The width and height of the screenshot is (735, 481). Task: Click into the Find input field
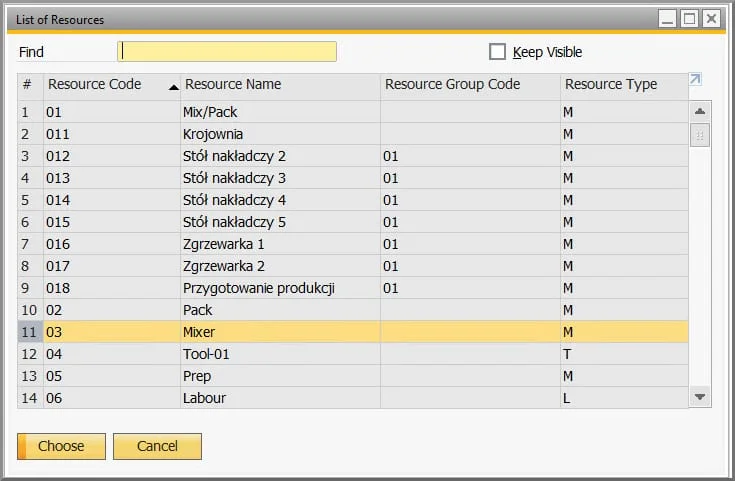(x=227, y=52)
